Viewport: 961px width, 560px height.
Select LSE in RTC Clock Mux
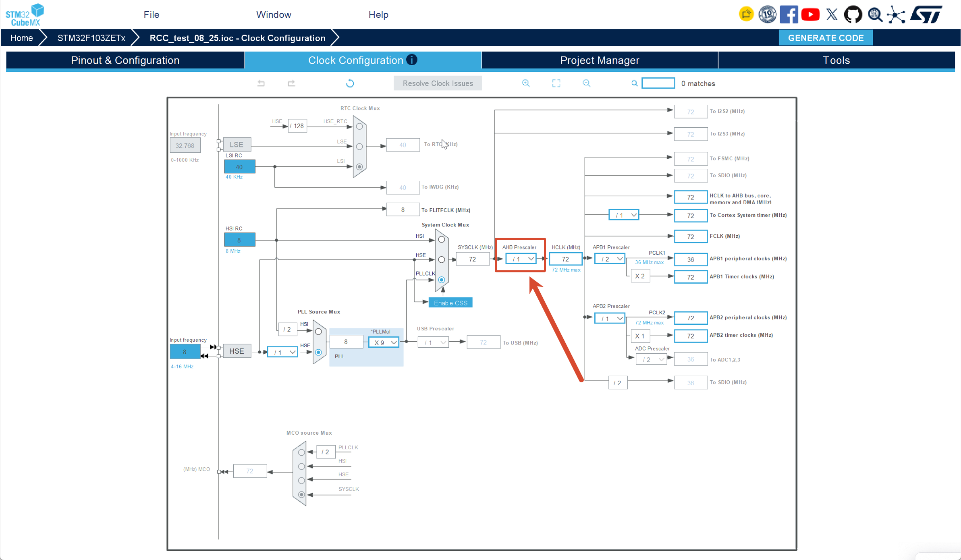(x=359, y=147)
